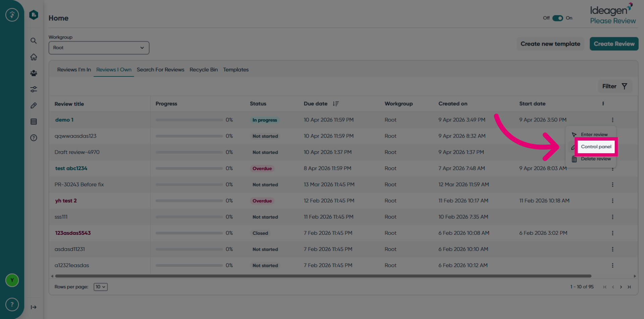
Task: Open the yh test 2 review link
Action: click(x=66, y=201)
